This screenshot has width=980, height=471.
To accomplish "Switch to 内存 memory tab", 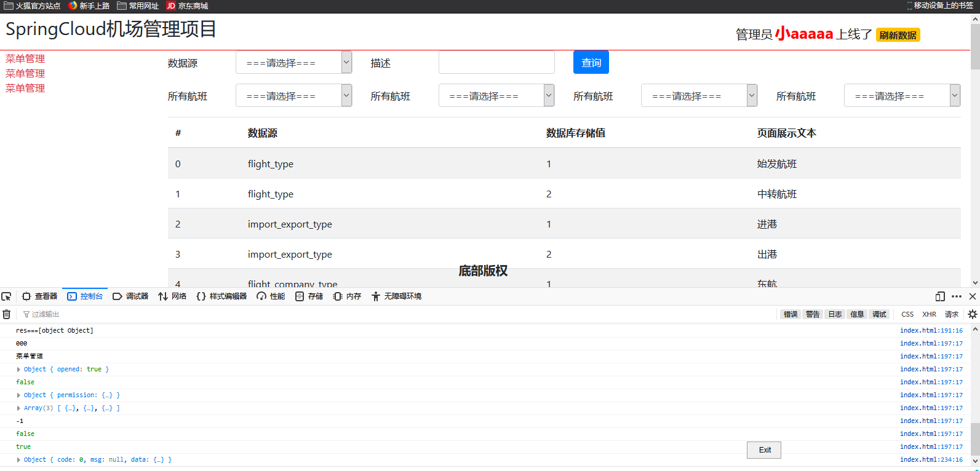I will pos(347,296).
